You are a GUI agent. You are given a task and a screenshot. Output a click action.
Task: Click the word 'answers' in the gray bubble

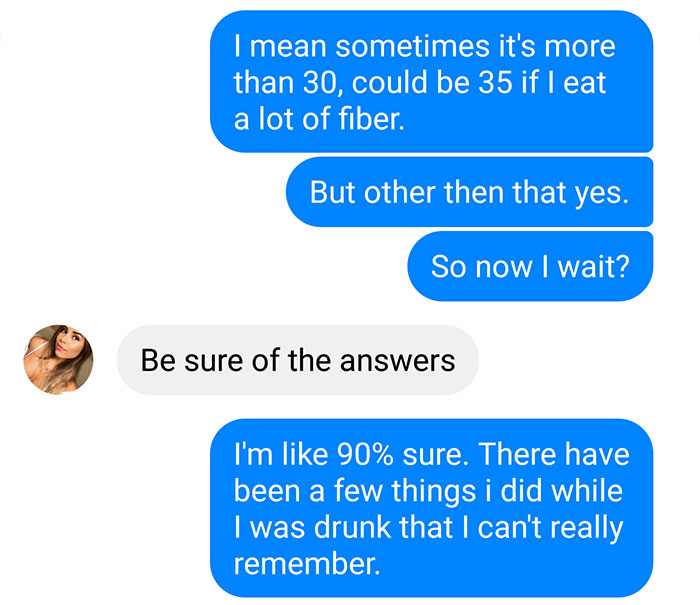click(x=400, y=359)
